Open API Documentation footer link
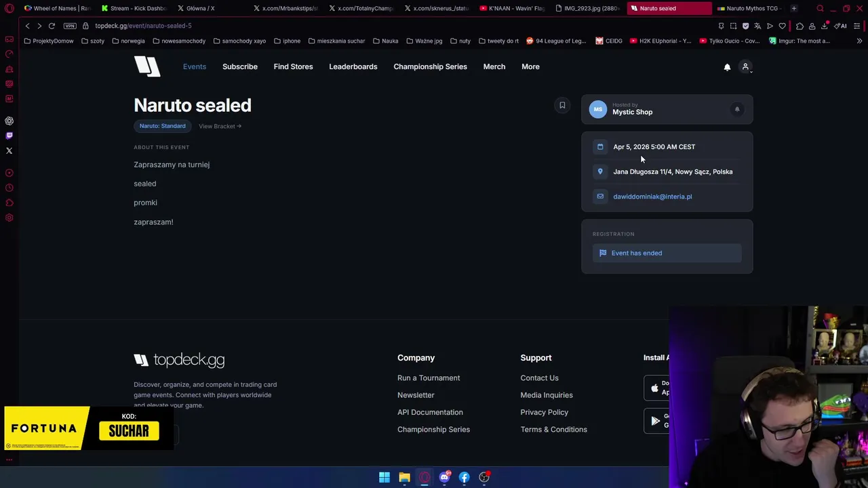The width and height of the screenshot is (868, 488). [430, 412]
